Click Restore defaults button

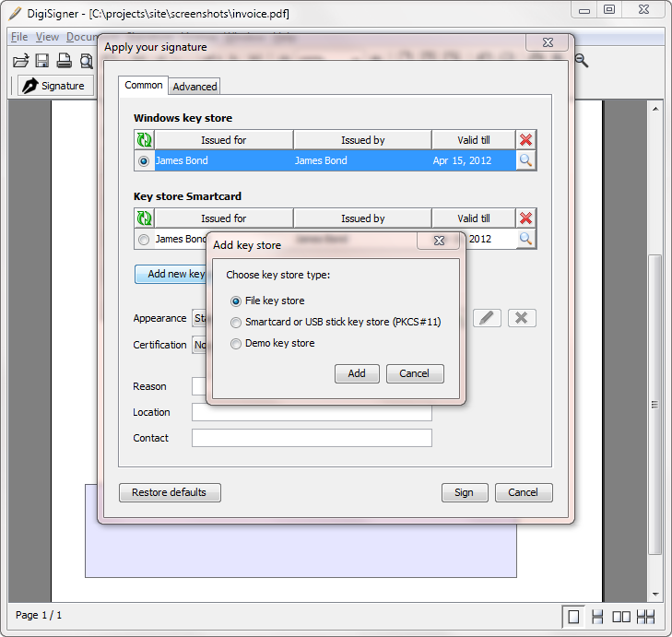(x=170, y=492)
